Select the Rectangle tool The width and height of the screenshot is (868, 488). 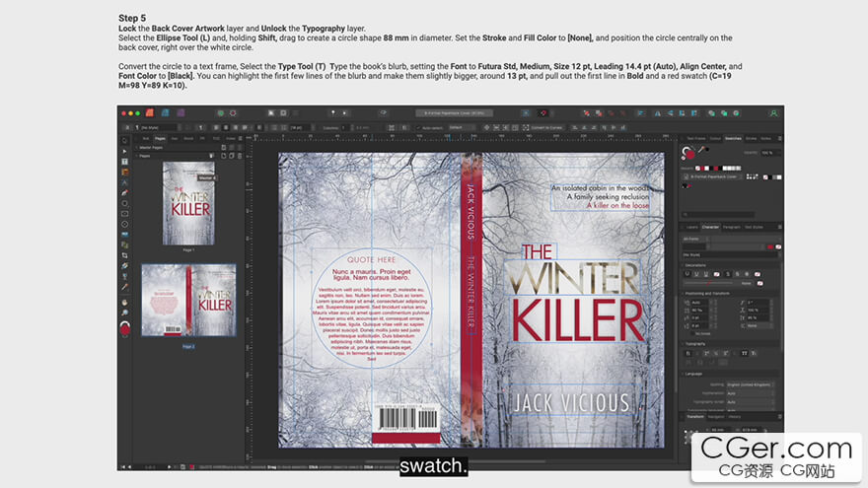124,214
